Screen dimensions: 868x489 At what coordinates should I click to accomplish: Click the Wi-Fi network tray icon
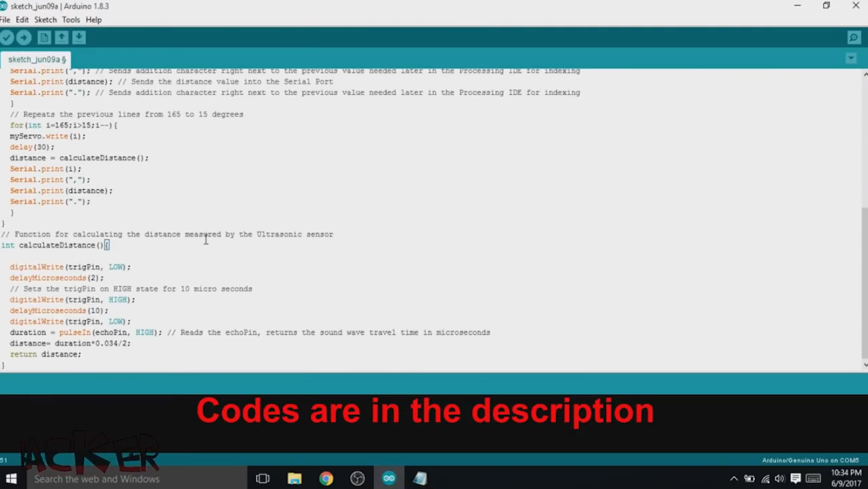765,479
